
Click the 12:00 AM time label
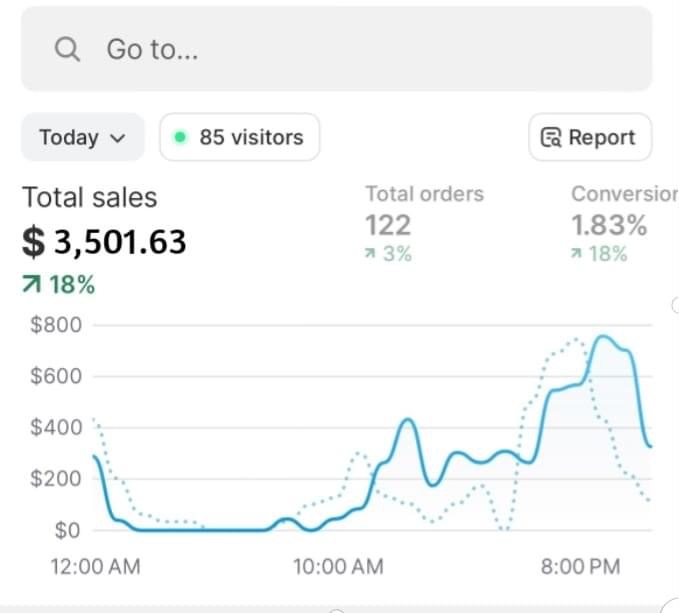click(x=96, y=567)
